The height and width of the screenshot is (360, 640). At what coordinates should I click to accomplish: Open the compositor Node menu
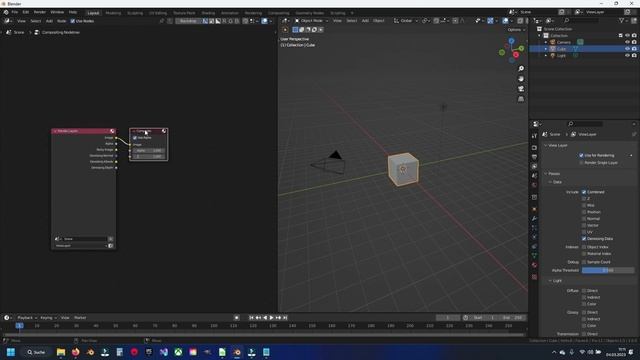(x=62, y=21)
